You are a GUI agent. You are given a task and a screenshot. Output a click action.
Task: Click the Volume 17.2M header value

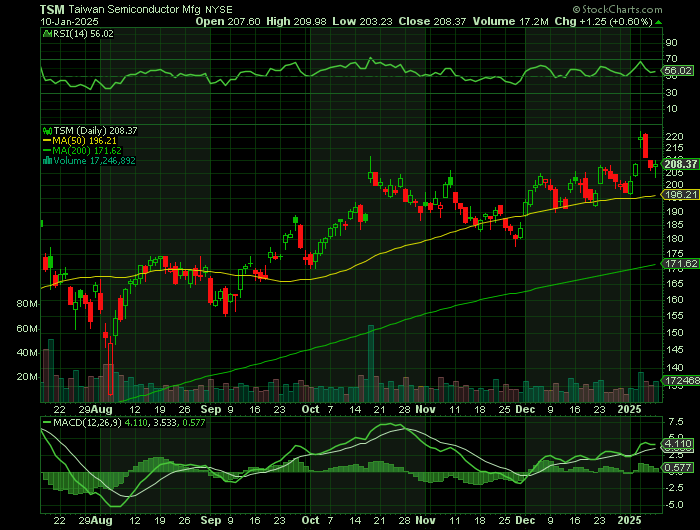(511, 21)
